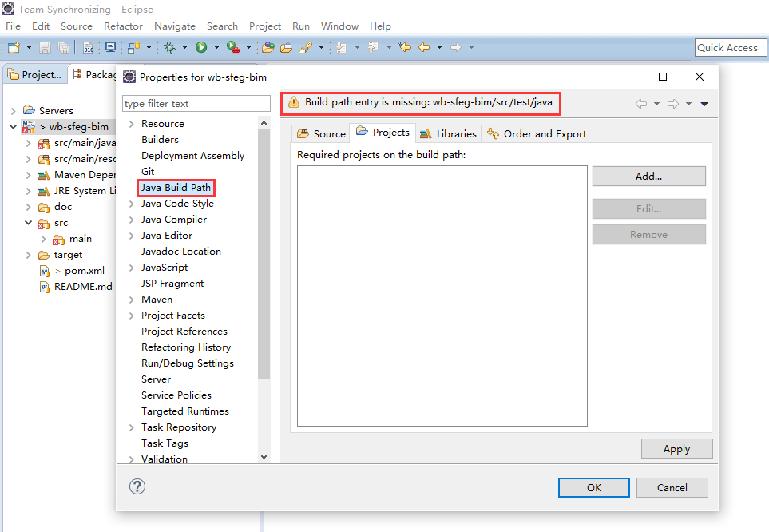This screenshot has width=769, height=532.
Task: Open the dialog view menu triangle
Action: (704, 104)
